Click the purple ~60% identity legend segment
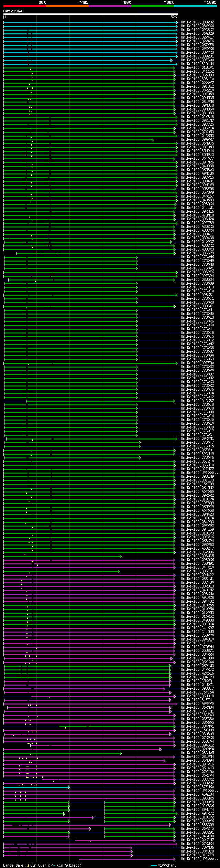 tap(110, 6)
